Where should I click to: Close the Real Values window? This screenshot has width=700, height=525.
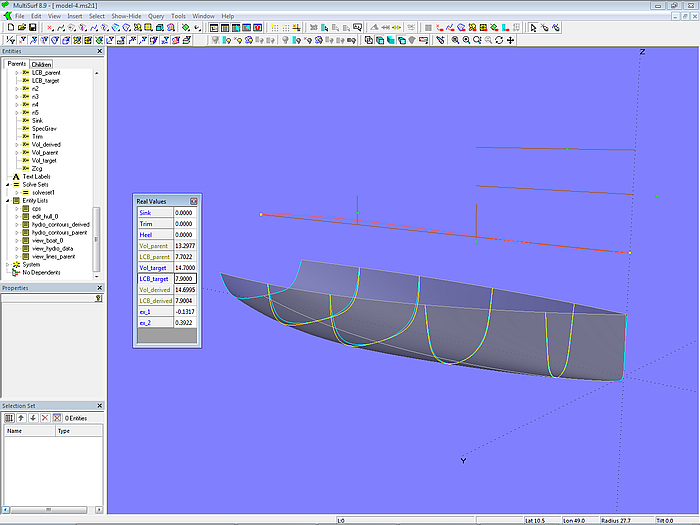(x=194, y=201)
